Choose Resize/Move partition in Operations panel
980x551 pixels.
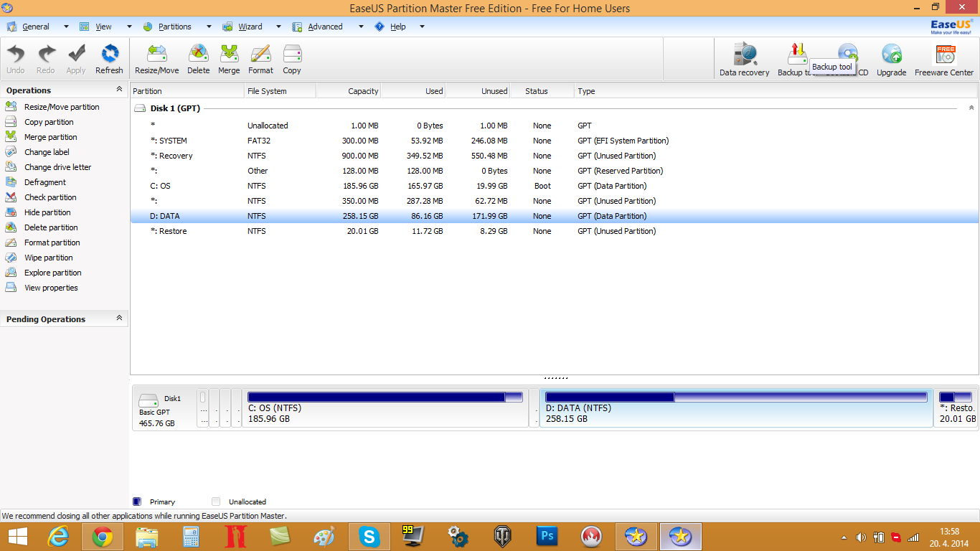coord(62,107)
